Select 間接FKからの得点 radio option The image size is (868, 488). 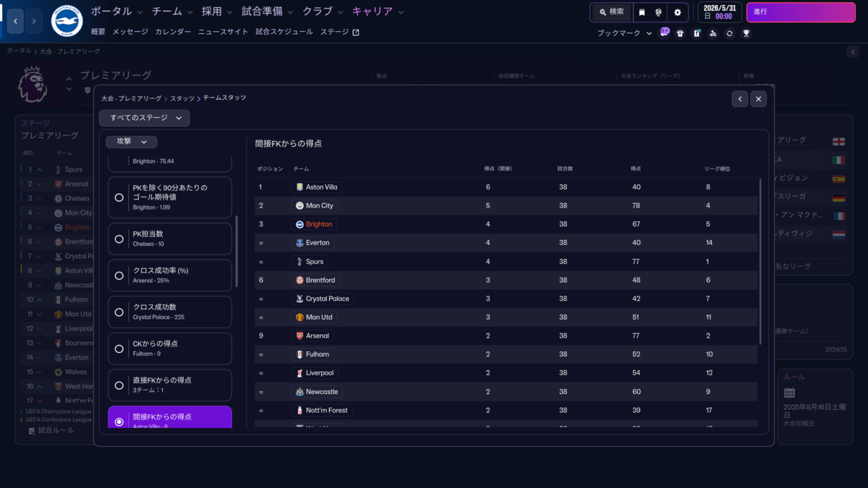point(119,421)
